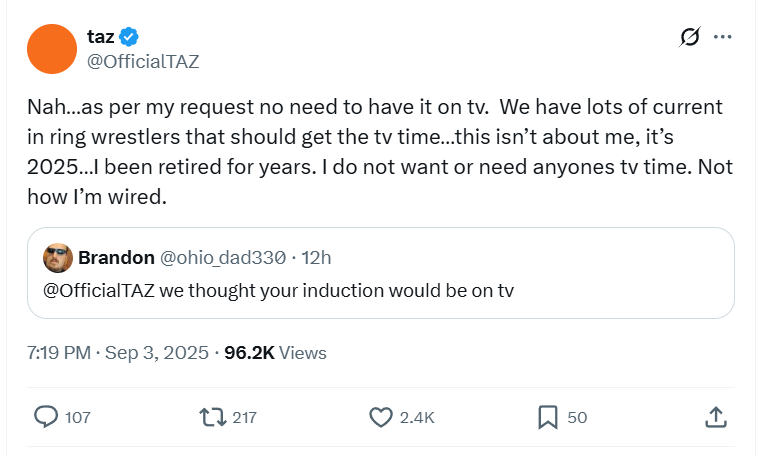Click the @OfficialTAZ handle under name
The image size is (775, 457).
pos(143,61)
